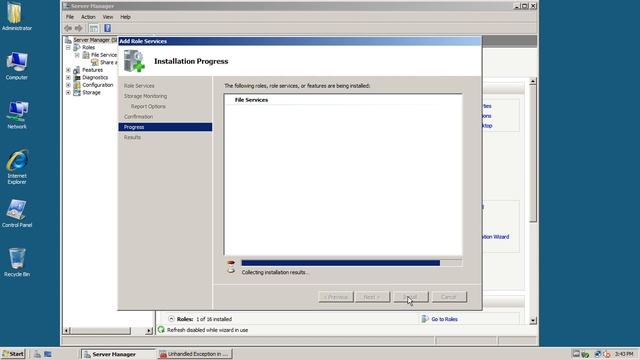
Task: Click the Features tree icon
Action: (77, 70)
